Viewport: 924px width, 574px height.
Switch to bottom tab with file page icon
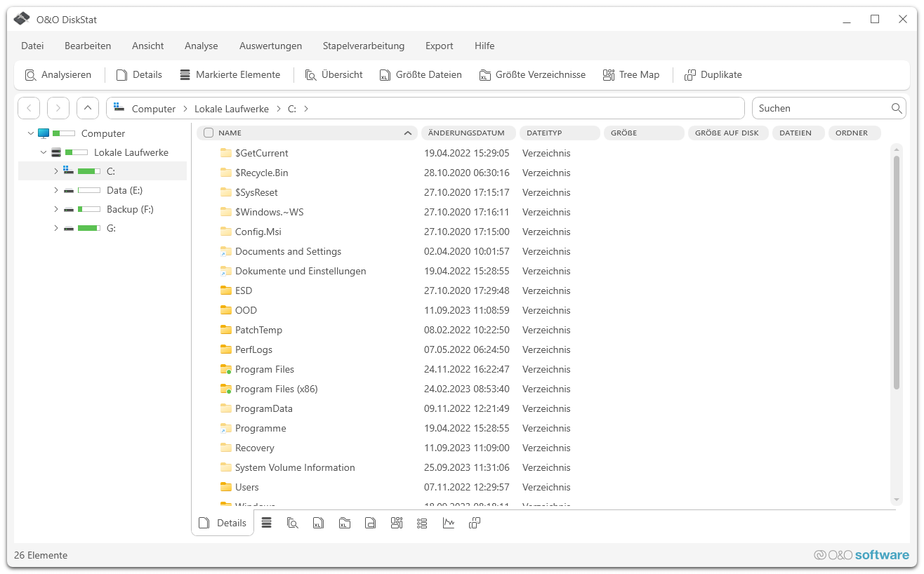[x=371, y=523]
